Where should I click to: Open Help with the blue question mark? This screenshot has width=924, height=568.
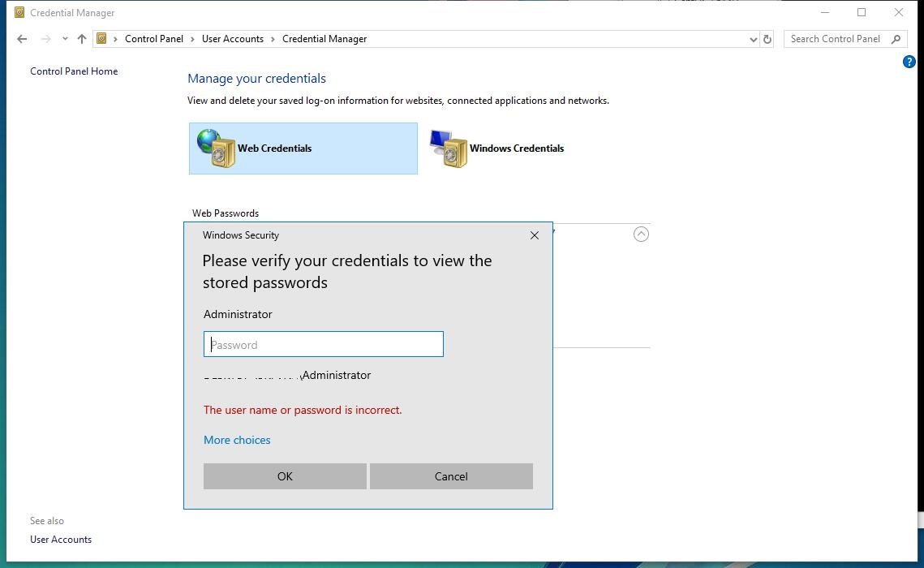pyautogui.click(x=909, y=62)
